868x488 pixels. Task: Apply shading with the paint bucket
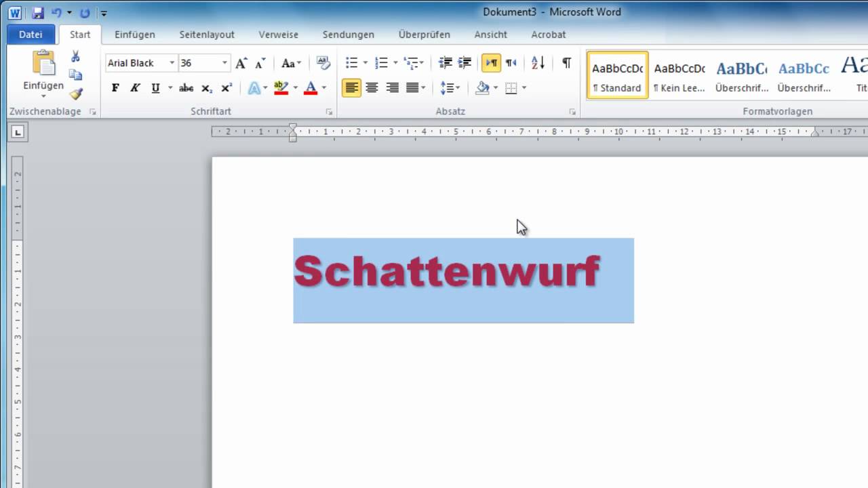483,87
